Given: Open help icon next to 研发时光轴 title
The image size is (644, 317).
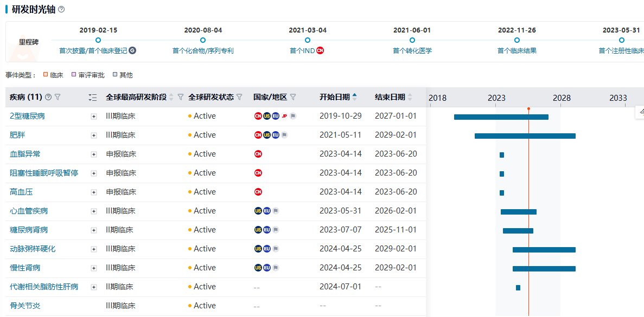Looking at the screenshot, I should coord(61,9).
